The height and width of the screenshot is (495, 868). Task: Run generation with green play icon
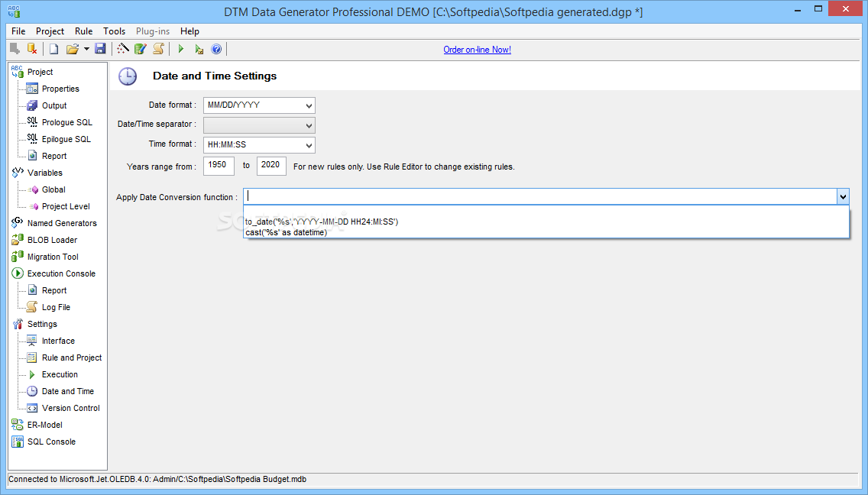pyautogui.click(x=180, y=49)
